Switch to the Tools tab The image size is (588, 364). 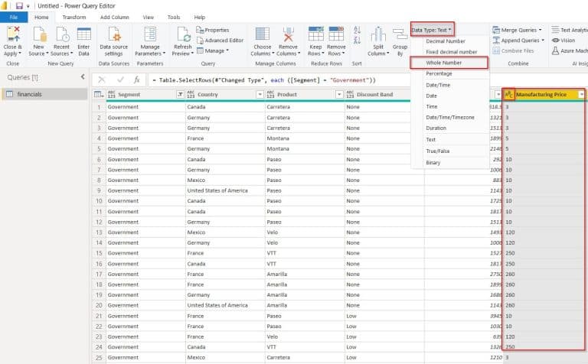pyautogui.click(x=174, y=18)
